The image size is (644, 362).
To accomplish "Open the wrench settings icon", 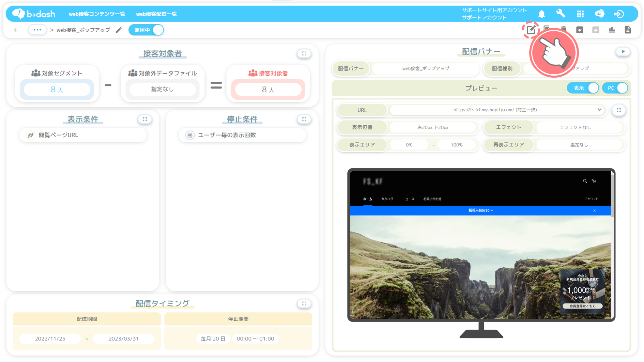I will pyautogui.click(x=561, y=14).
